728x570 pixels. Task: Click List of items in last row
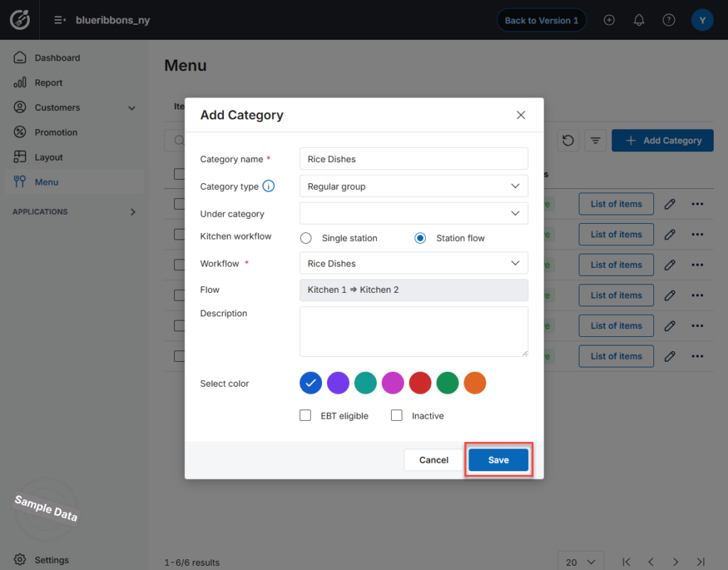(616, 356)
